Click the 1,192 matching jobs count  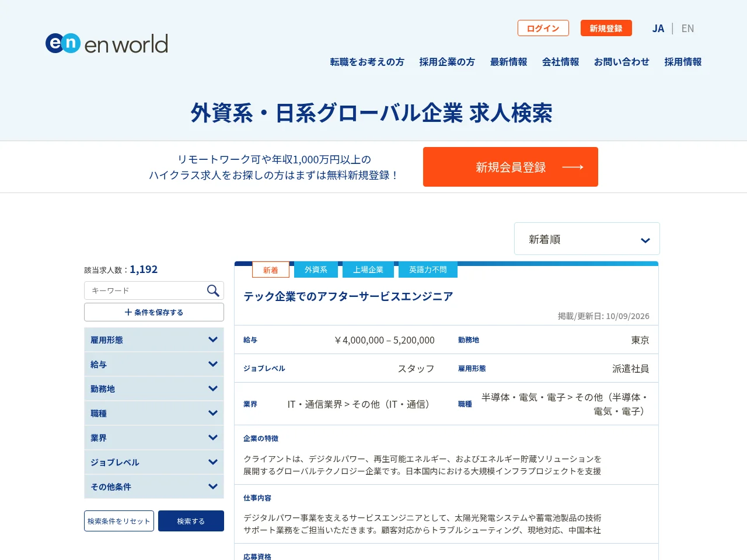[x=144, y=269]
